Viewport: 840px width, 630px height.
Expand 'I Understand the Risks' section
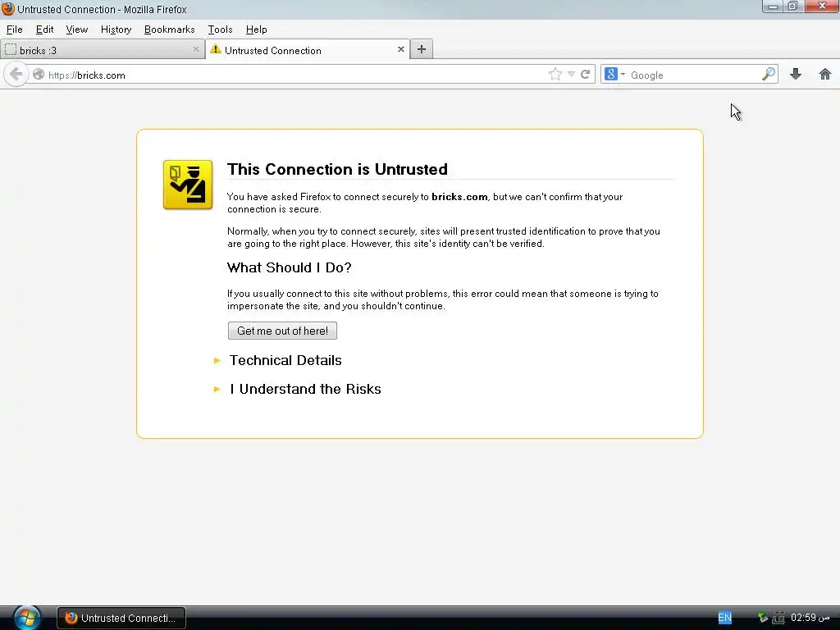305,389
